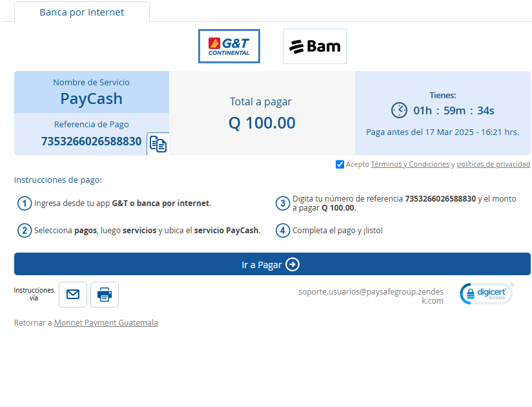The image size is (532, 407).
Task: Open Términos y Condiciones link
Action: [x=410, y=164]
